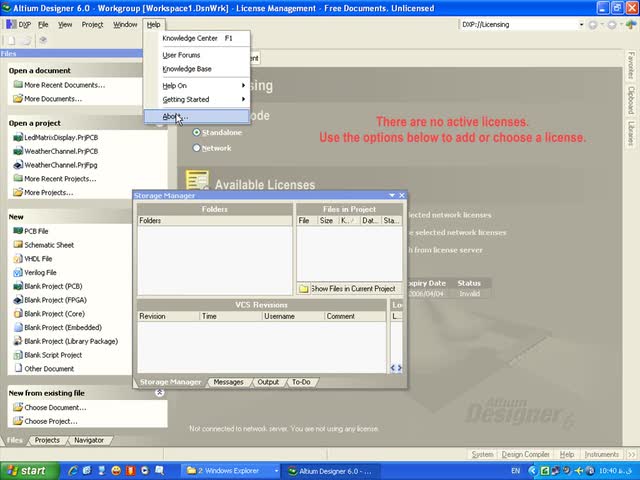
Task: Click the Blank Project (FPGA) icon
Action: point(18,300)
